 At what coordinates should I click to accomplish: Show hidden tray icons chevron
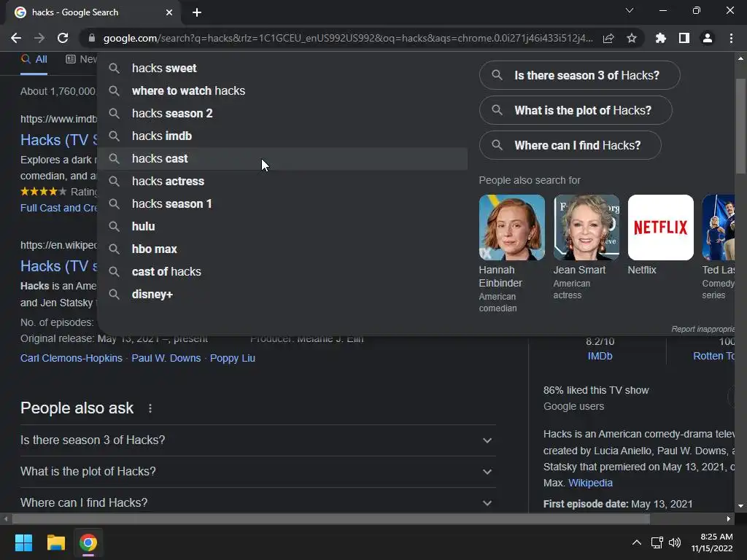coord(636,542)
